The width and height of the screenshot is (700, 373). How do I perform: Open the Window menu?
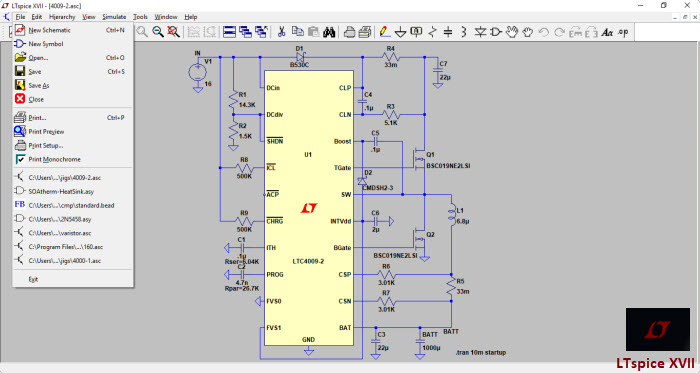pyautogui.click(x=166, y=17)
